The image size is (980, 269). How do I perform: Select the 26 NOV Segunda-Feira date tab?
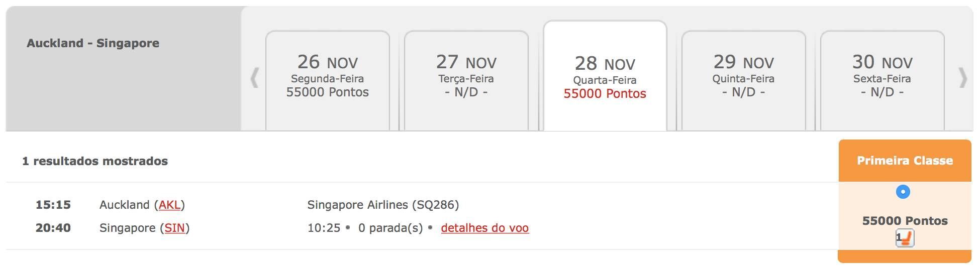[x=328, y=81]
